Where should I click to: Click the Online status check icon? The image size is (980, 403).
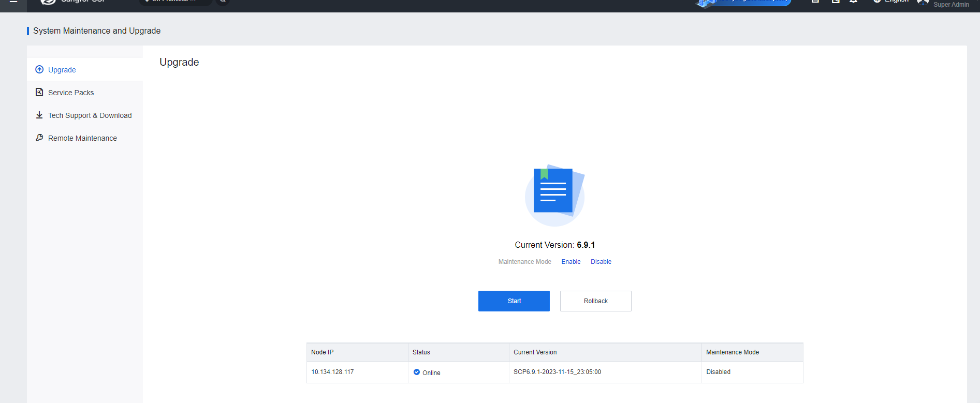pyautogui.click(x=417, y=372)
